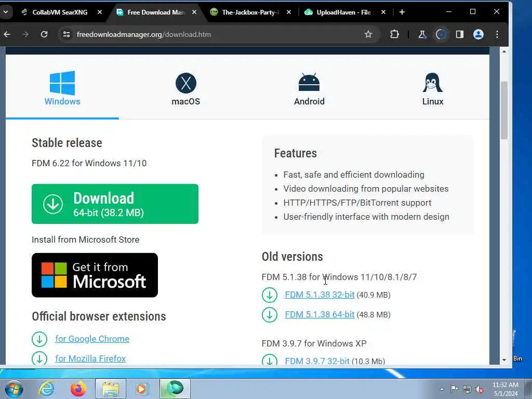Open the Mozilla Firefox extension link
This screenshot has height=399, width=532.
click(90, 358)
